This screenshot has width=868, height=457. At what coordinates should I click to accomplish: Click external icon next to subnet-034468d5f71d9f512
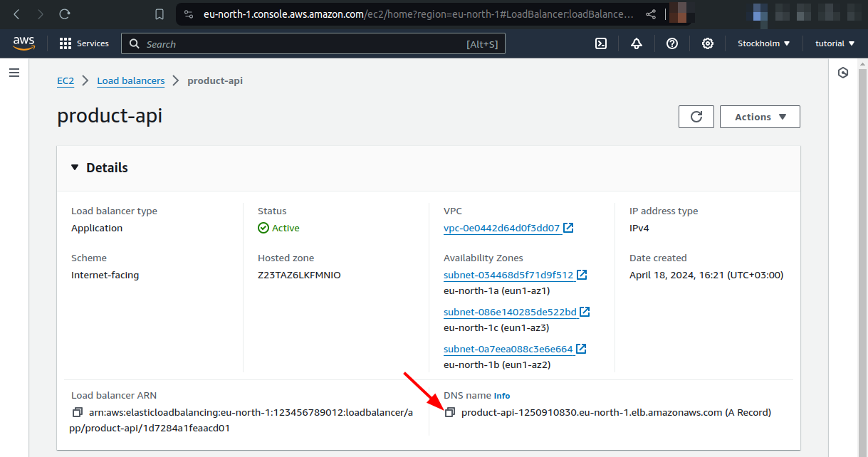[x=582, y=275]
